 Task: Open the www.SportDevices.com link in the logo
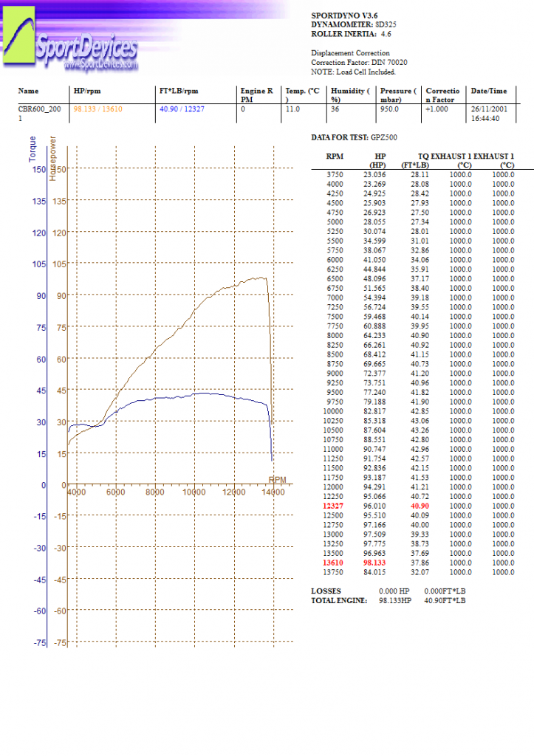pyautogui.click(x=101, y=65)
